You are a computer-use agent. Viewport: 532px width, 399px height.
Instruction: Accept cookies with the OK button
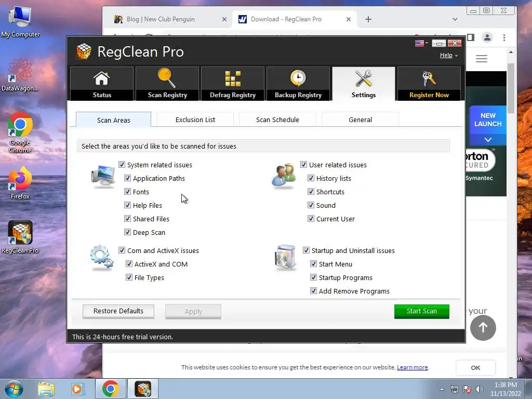476,368
